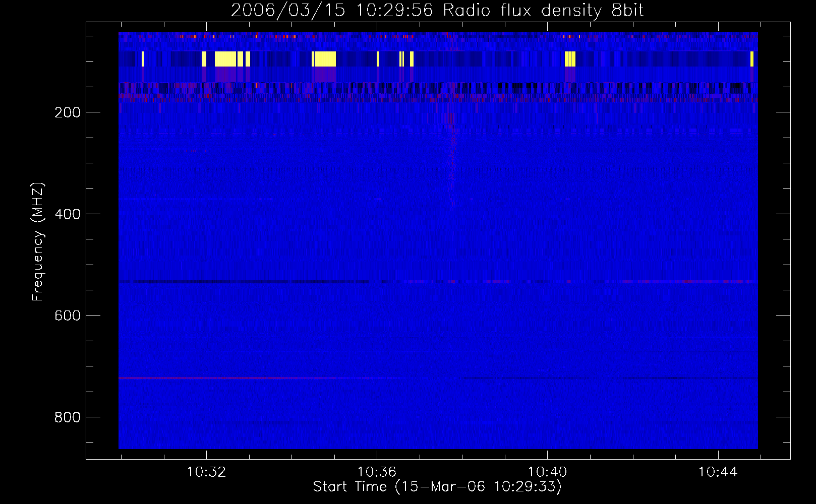Click the "Start Time (15-Mar-06 10:29:33)" label
The height and width of the screenshot is (504, 816).
point(437,487)
